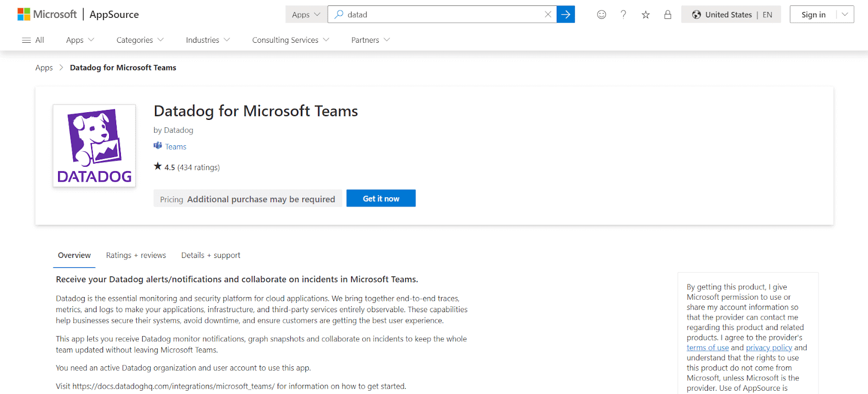This screenshot has height=394, width=868.
Task: Expand the Sign in dropdown arrow
Action: click(x=845, y=15)
